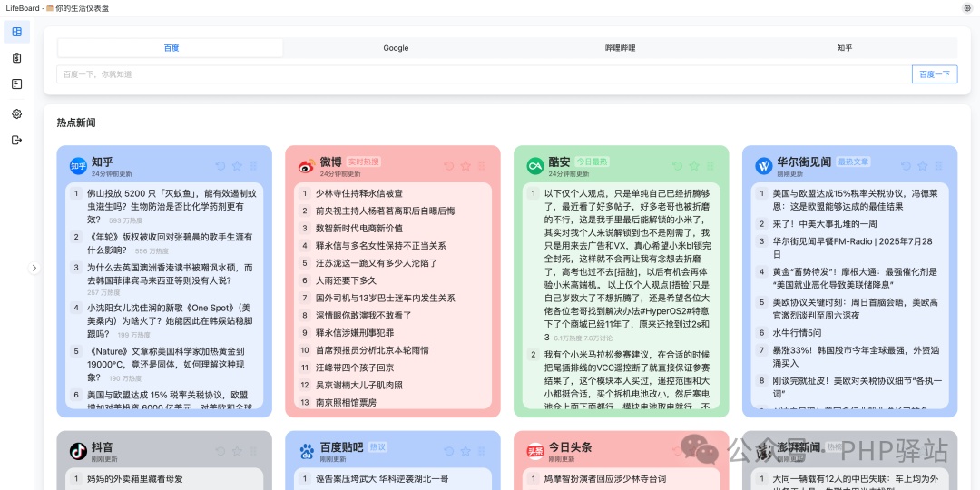Screen dimensions: 980x490
Task: Select the 百度 search tab
Action: pos(171,48)
